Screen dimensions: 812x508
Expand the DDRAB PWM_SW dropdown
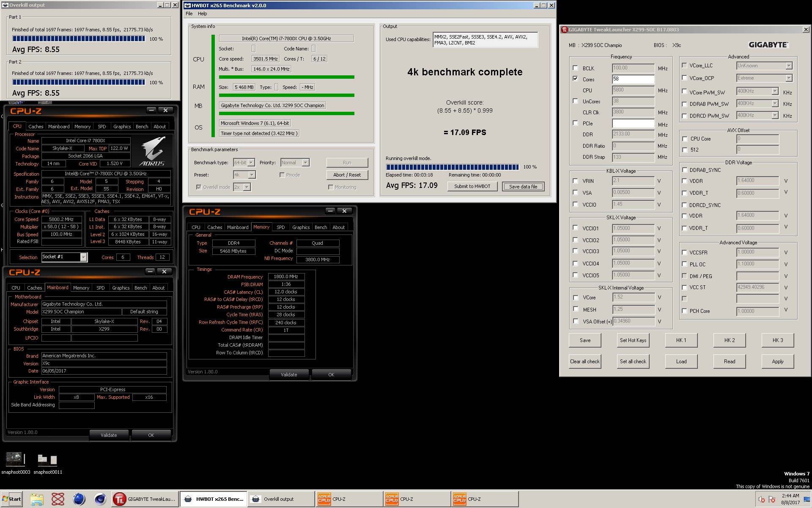pos(775,103)
